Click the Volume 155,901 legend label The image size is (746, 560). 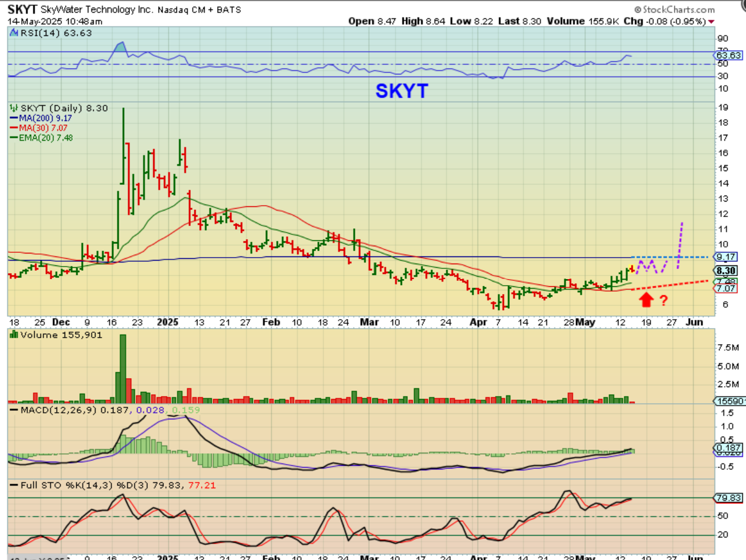(61, 335)
